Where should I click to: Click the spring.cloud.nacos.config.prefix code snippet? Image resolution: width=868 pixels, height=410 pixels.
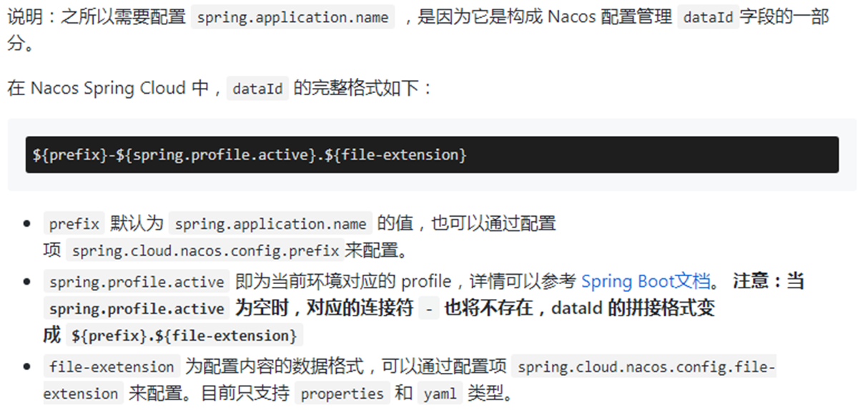[x=205, y=251]
